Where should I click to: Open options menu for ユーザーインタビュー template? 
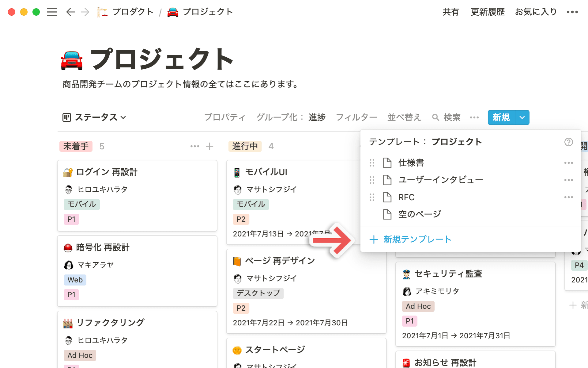[569, 180]
